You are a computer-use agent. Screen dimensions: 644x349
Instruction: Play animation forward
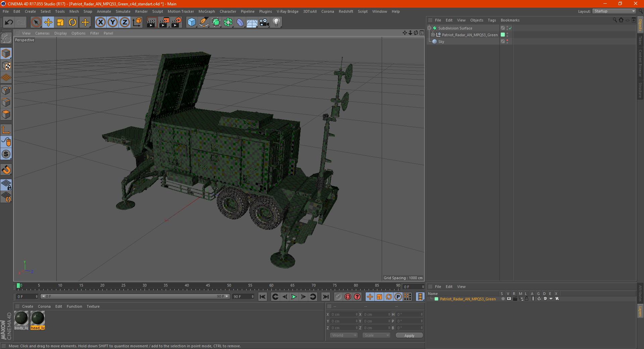[294, 297]
